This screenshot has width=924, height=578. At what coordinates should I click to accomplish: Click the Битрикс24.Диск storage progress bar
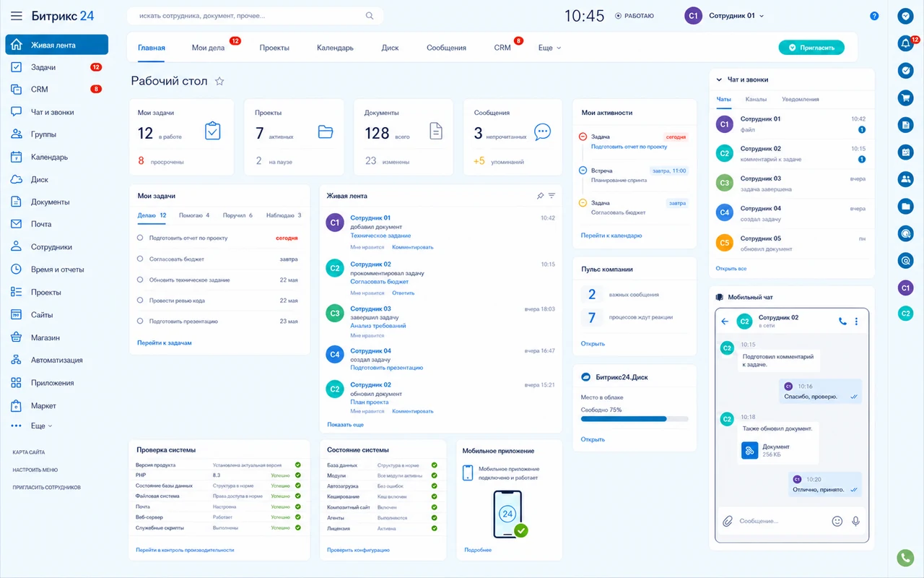(635, 418)
